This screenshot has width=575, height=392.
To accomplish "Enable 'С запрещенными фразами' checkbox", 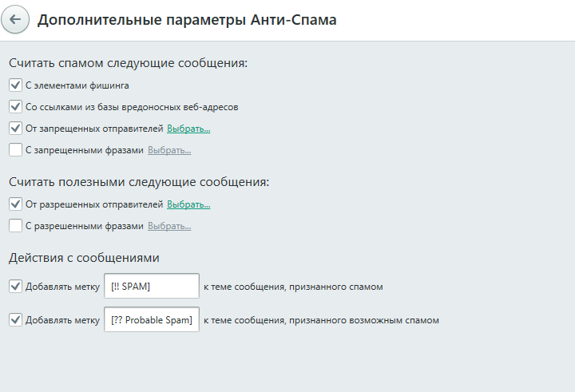I will 16,149.
